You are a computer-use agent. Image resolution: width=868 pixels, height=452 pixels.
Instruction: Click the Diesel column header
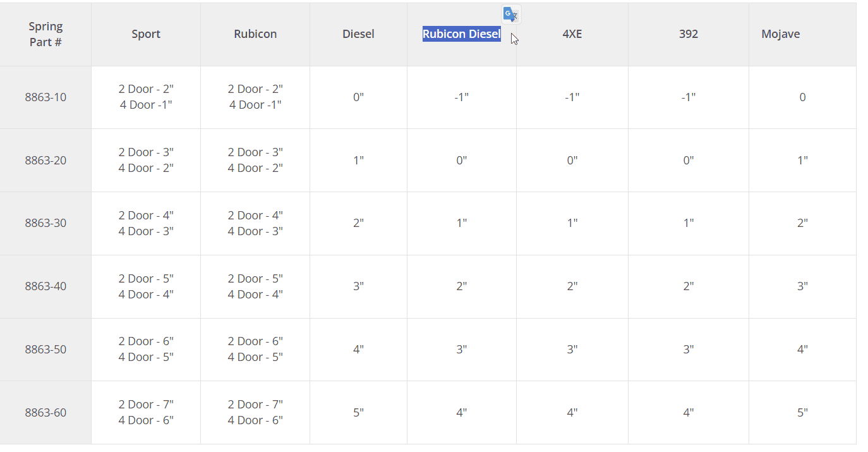tap(358, 34)
